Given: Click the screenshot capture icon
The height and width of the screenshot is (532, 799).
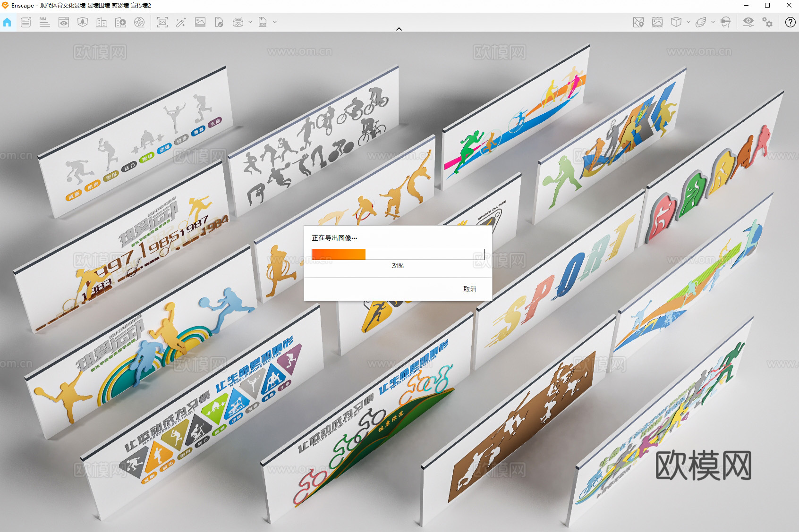Looking at the screenshot, I should pos(162,22).
